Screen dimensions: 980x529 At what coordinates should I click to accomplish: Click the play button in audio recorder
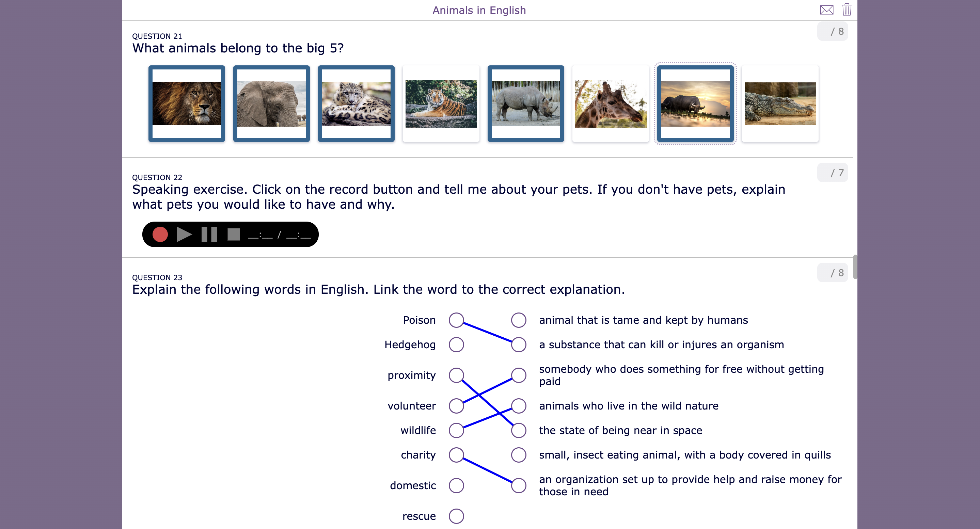click(x=183, y=235)
